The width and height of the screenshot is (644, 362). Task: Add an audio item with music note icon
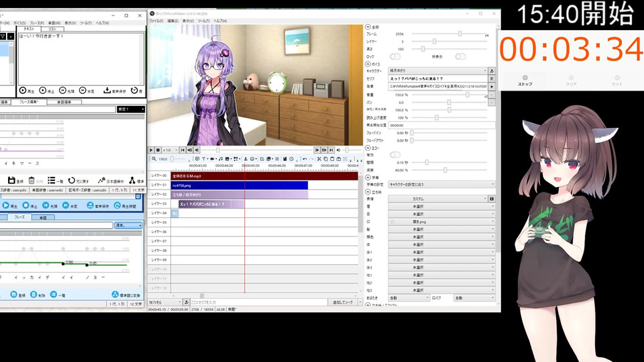click(221, 159)
